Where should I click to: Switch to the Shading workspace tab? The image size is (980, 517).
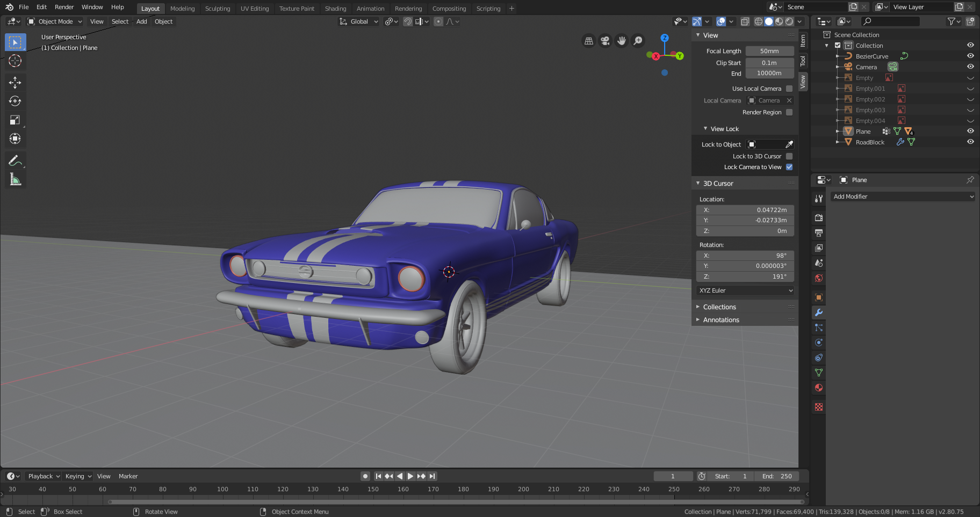click(x=335, y=8)
